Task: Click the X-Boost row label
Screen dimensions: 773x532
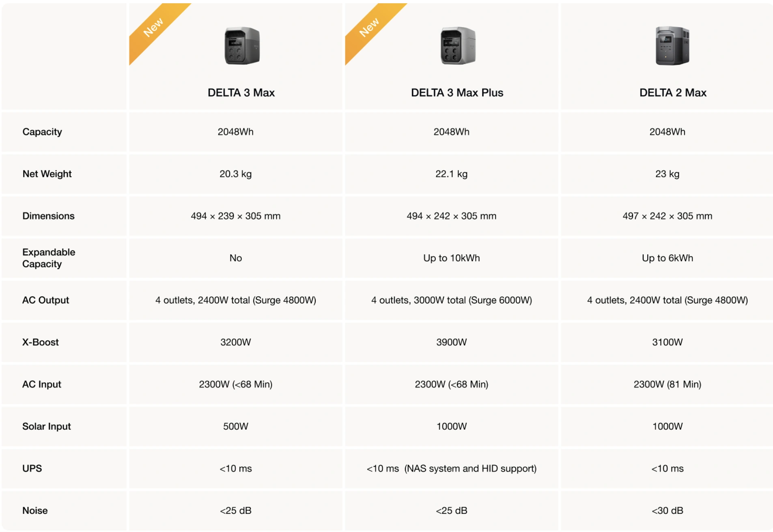Action: pyautogui.click(x=41, y=342)
